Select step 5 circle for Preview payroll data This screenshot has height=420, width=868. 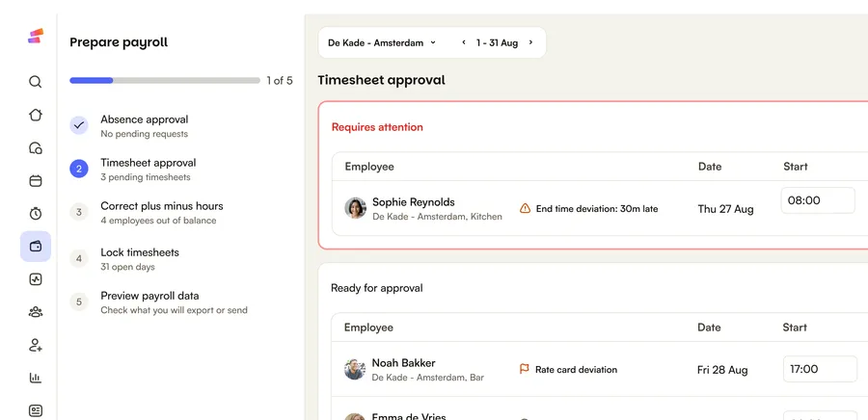click(79, 302)
